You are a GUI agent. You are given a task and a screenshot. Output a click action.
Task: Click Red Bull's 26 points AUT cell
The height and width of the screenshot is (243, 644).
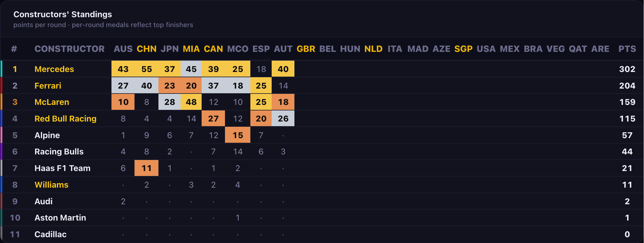(x=283, y=119)
